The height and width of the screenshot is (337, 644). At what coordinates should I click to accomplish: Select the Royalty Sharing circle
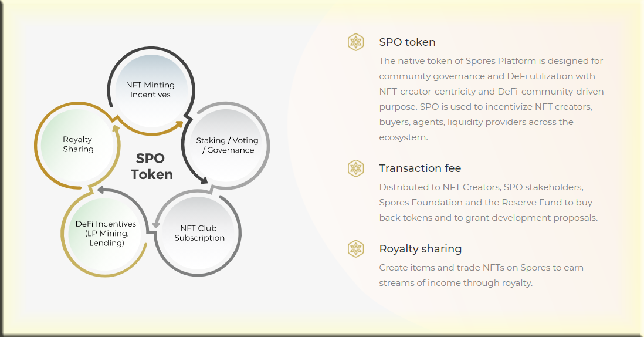(x=77, y=144)
